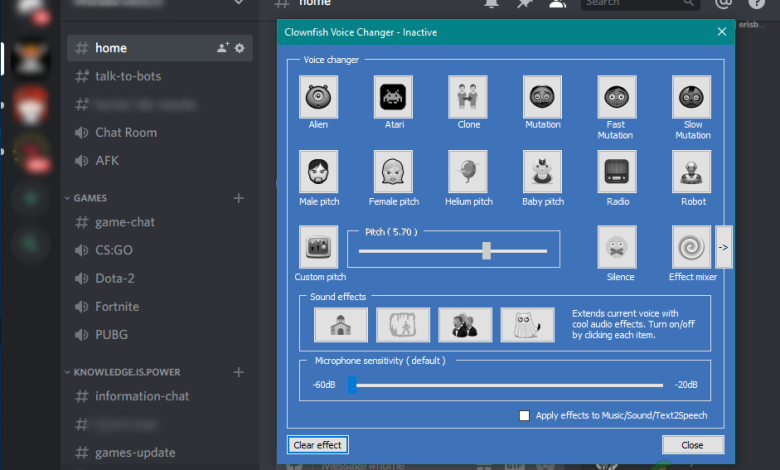
Task: Create invite for home channel
Action: tap(223, 47)
